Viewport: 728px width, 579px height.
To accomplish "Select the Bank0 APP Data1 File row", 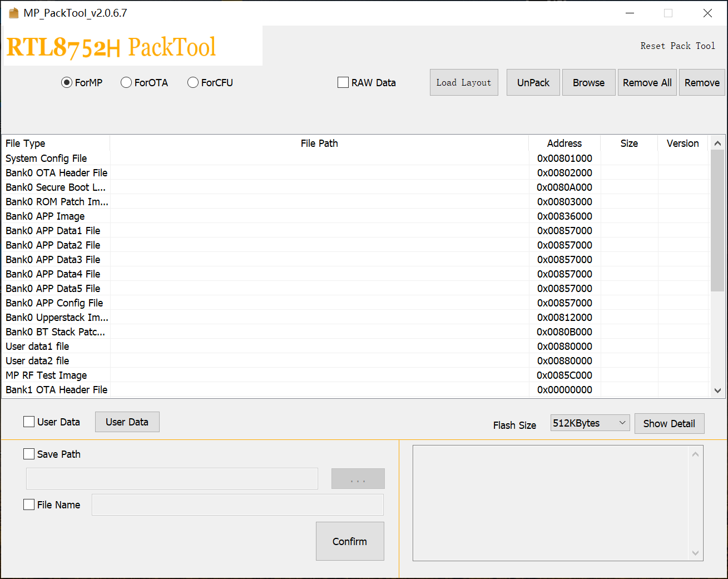I will click(x=356, y=231).
